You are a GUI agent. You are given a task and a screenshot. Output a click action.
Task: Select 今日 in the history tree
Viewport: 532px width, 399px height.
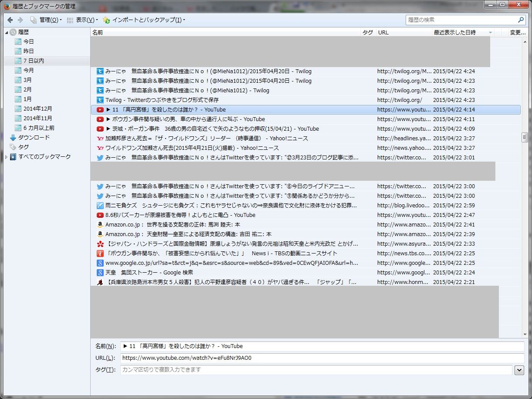[28, 42]
